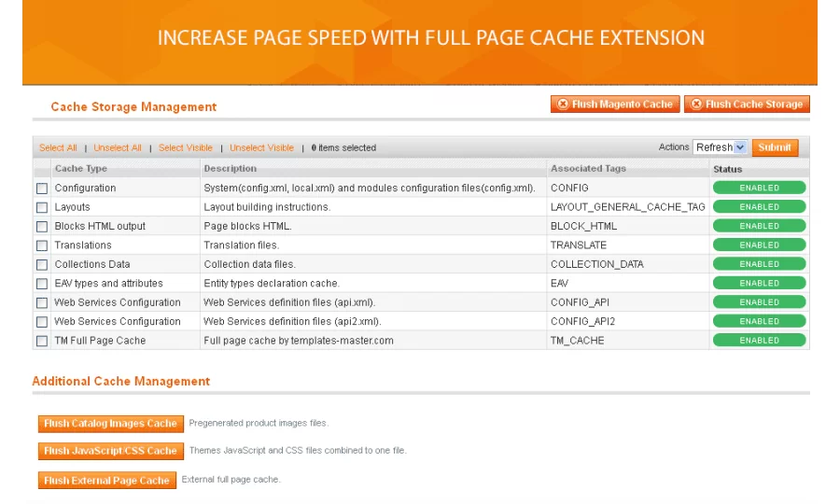
Task: Select the TM Full Page Cache checkbox
Action: [x=42, y=341]
